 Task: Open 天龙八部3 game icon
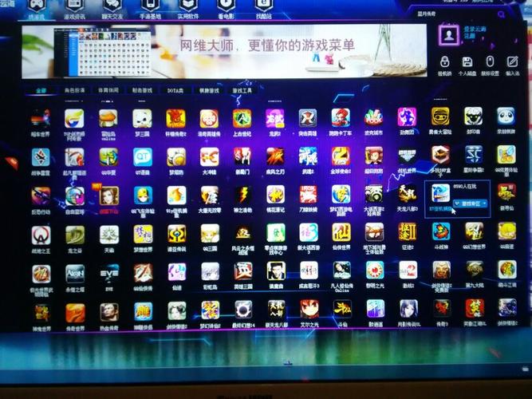point(408,194)
